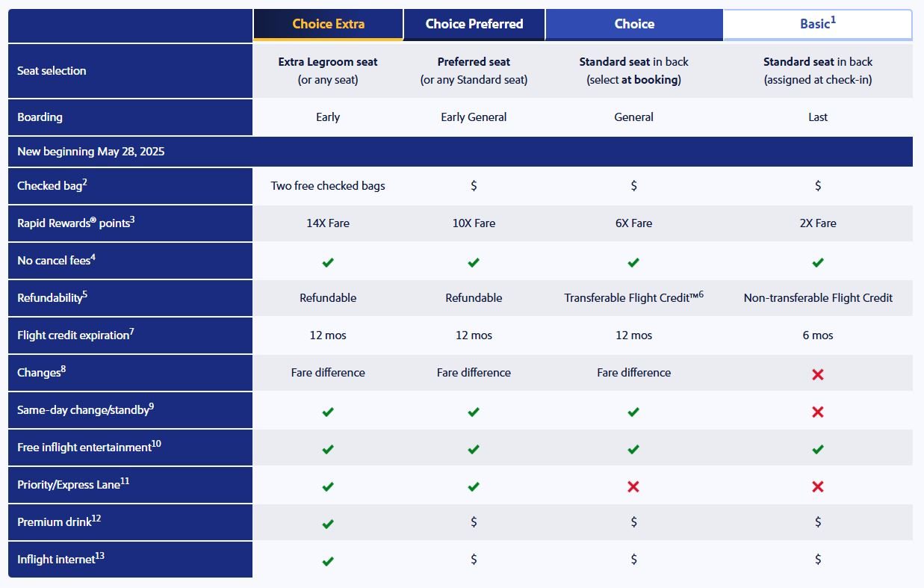The image size is (924, 588).
Task: Click green checkmark for Basic free inflight entertainment
Action: [818, 449]
